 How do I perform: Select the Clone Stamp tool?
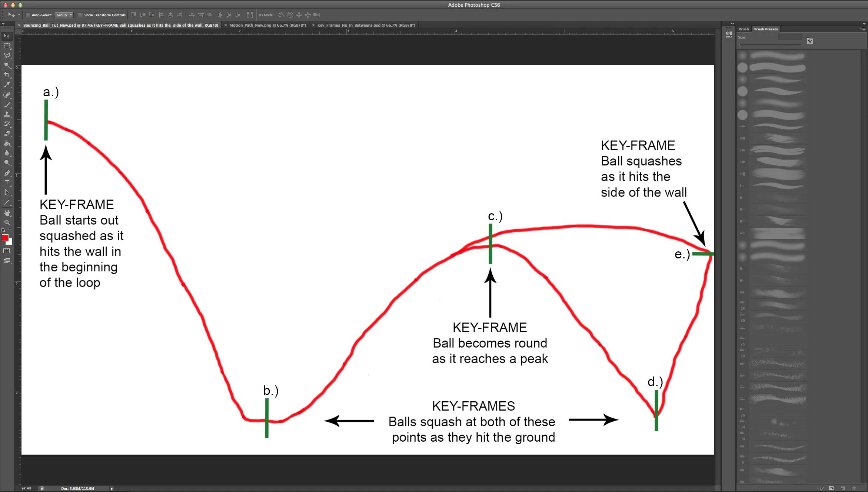point(7,114)
